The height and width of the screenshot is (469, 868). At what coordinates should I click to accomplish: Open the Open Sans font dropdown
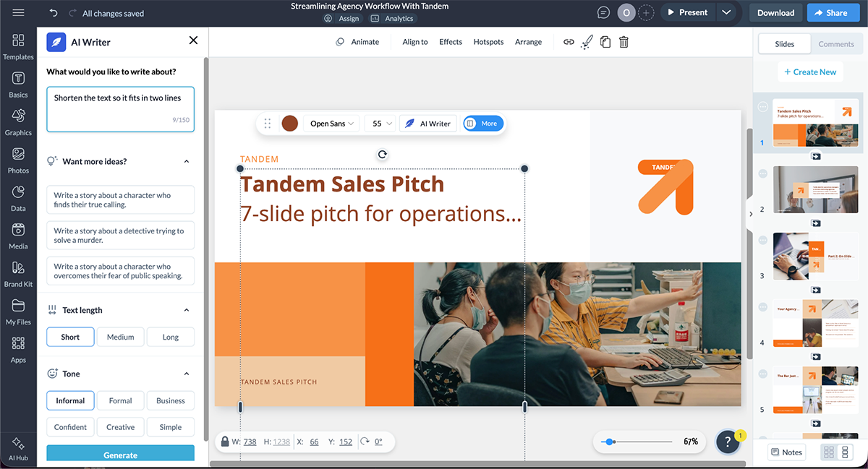coord(332,124)
